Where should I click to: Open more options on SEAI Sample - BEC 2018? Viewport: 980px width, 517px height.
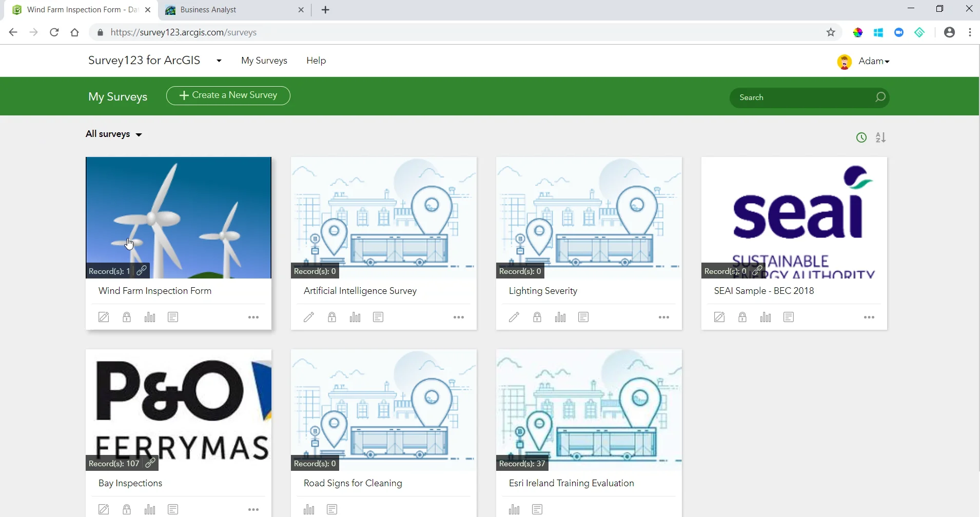point(869,317)
